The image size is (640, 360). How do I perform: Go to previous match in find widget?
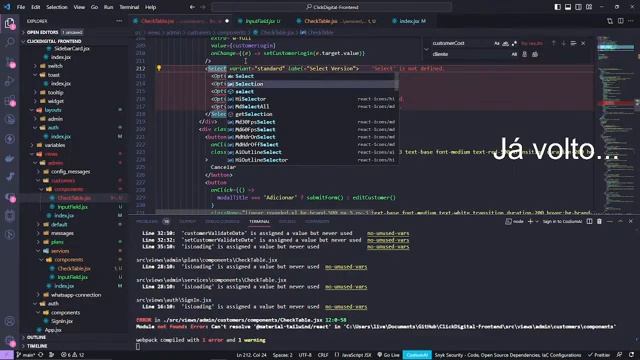point(554,43)
